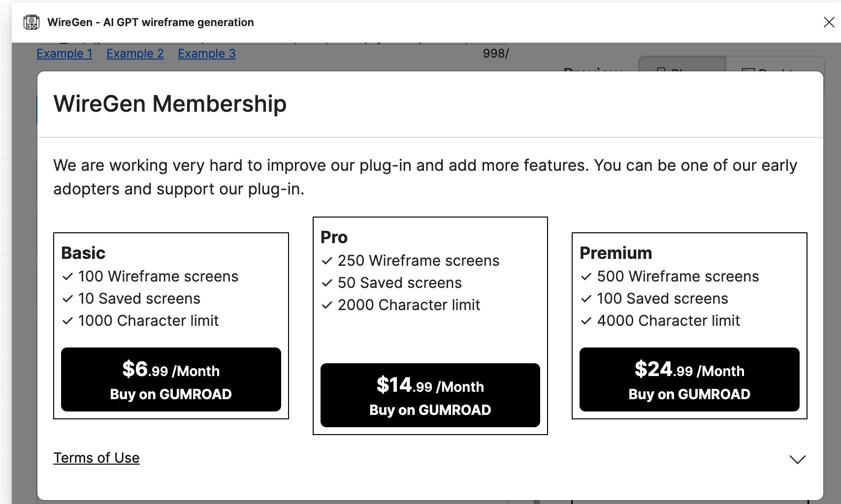The width and height of the screenshot is (841, 504).
Task: Select the Pro plan heading
Action: (x=334, y=237)
